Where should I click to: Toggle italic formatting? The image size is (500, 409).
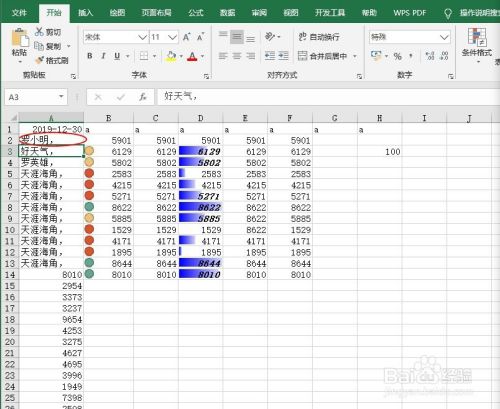pos(103,56)
